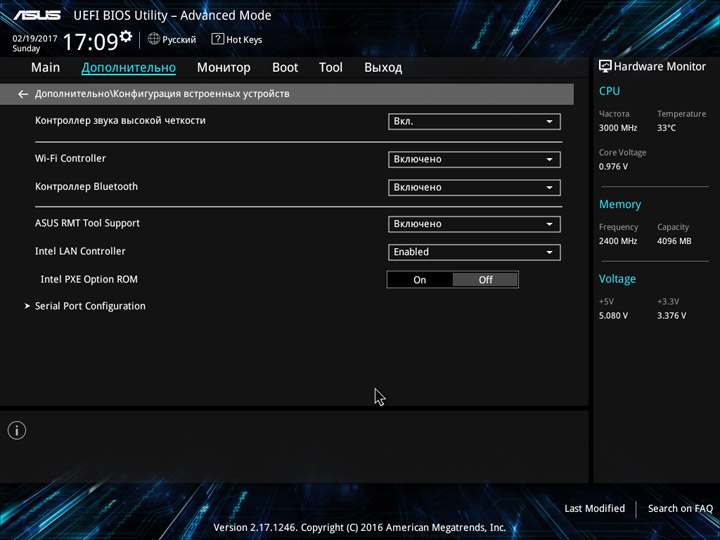Image resolution: width=720 pixels, height=540 pixels.
Task: Click the info circle icon in the help area
Action: tap(17, 430)
